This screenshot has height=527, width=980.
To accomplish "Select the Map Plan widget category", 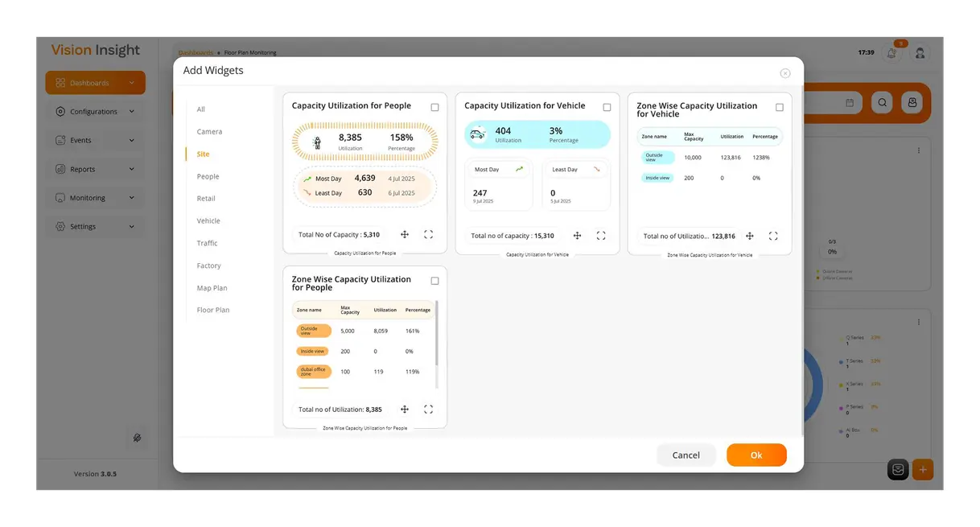I will click(x=212, y=288).
